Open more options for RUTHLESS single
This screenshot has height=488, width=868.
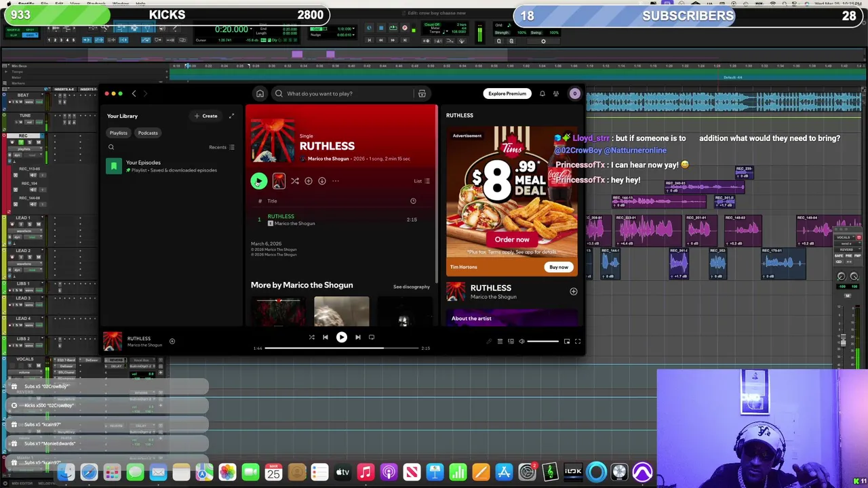click(x=336, y=181)
